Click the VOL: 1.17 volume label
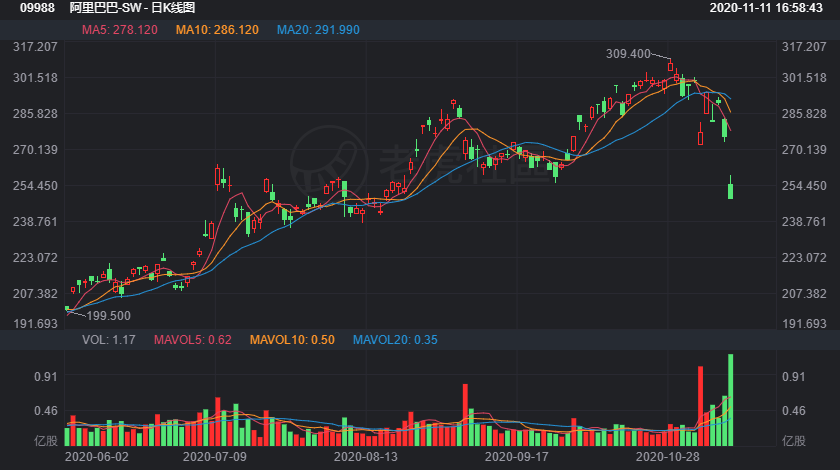This screenshot has width=840, height=470. click(x=109, y=340)
